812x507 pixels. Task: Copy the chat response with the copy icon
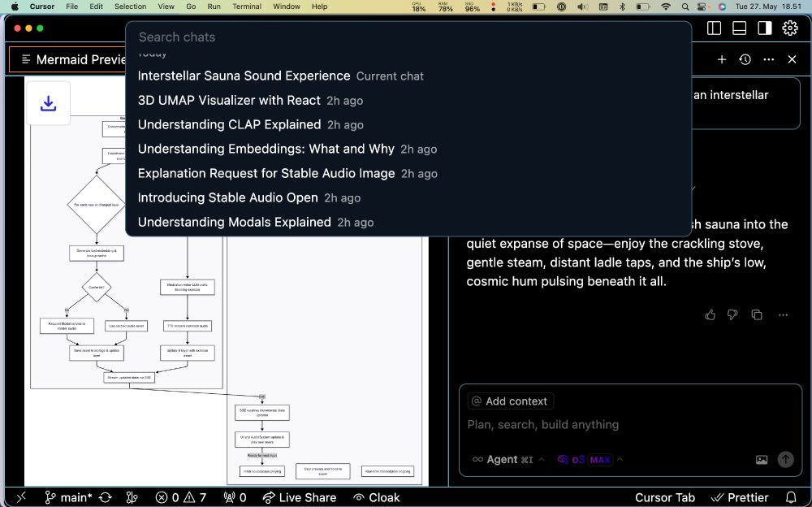click(x=757, y=314)
